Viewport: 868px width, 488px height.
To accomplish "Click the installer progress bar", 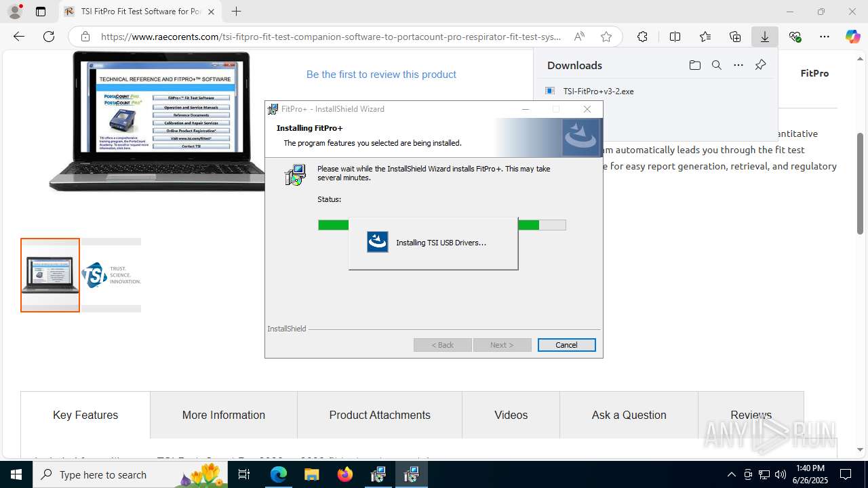I will pos(442,225).
